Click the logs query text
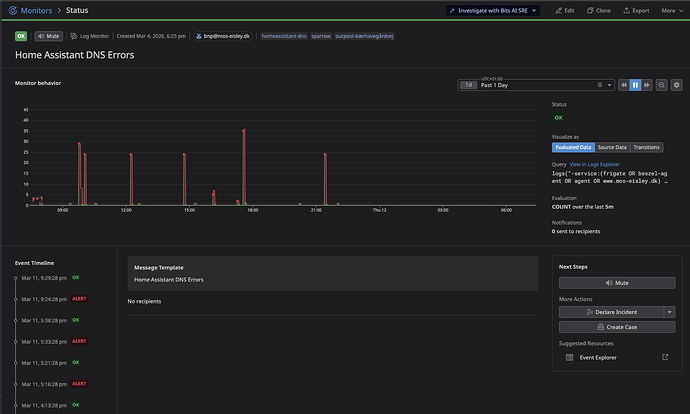The width and height of the screenshot is (690, 414). (609, 177)
